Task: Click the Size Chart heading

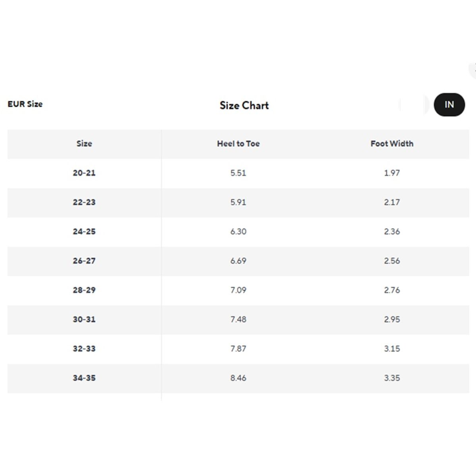Action: (x=244, y=105)
